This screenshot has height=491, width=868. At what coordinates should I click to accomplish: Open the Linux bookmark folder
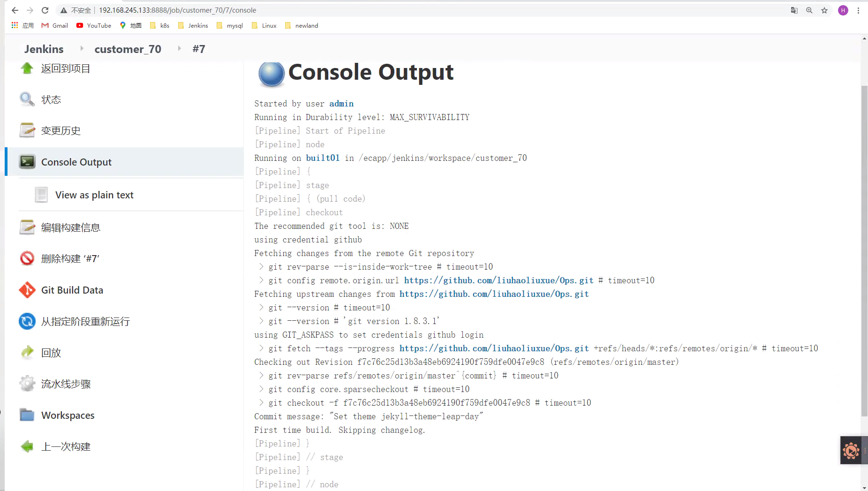point(264,25)
